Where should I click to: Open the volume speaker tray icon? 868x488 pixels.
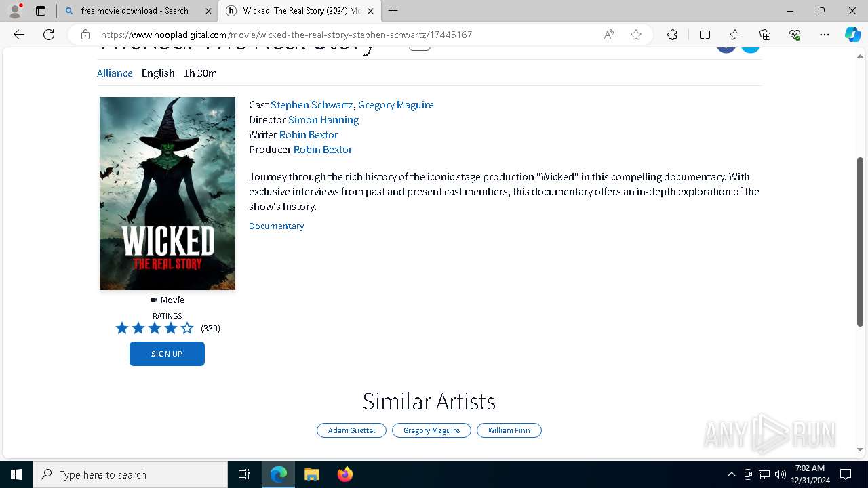pyautogui.click(x=781, y=474)
